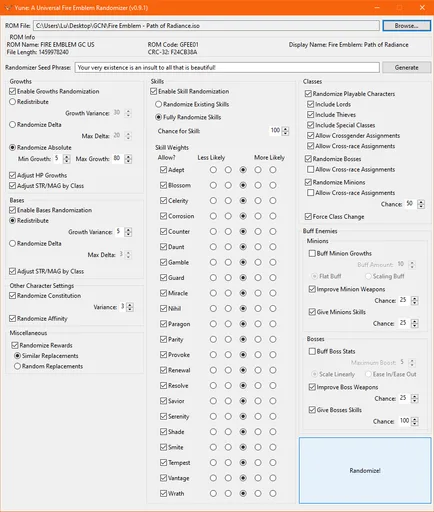This screenshot has width=434, height=512.
Task: Toggle Enable Growths Randomization checkbox
Action: (13, 91)
